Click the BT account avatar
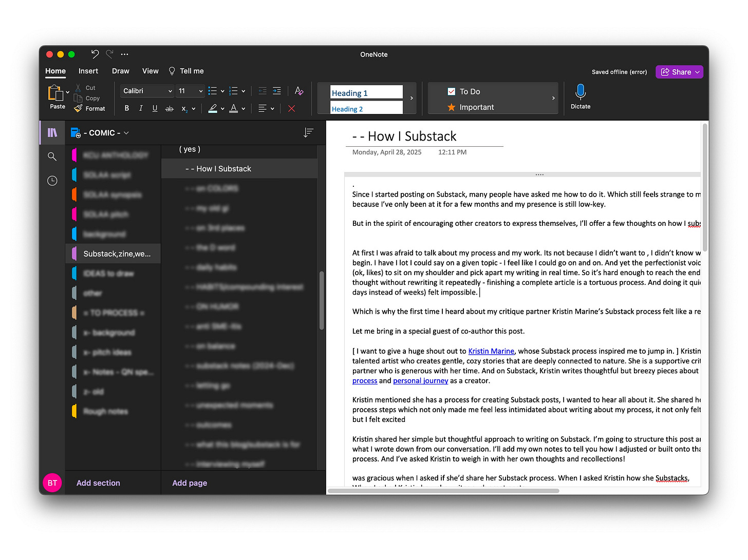Image resolution: width=748 pixels, height=560 pixels. coord(52,482)
